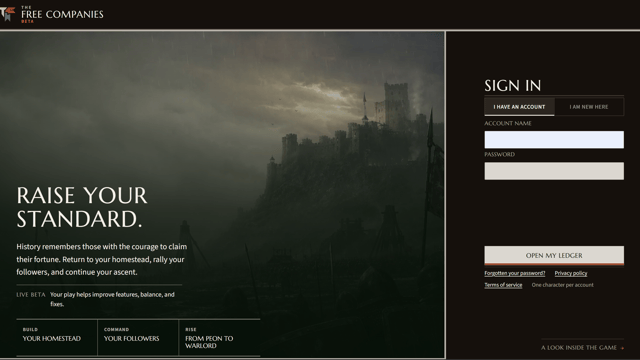The height and width of the screenshot is (360, 640).
Task: Click the Build Your Homestead card
Action: pos(57,338)
